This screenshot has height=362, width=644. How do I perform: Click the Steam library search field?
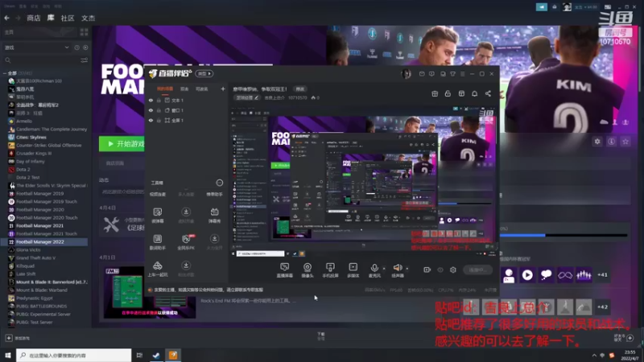tap(41, 60)
